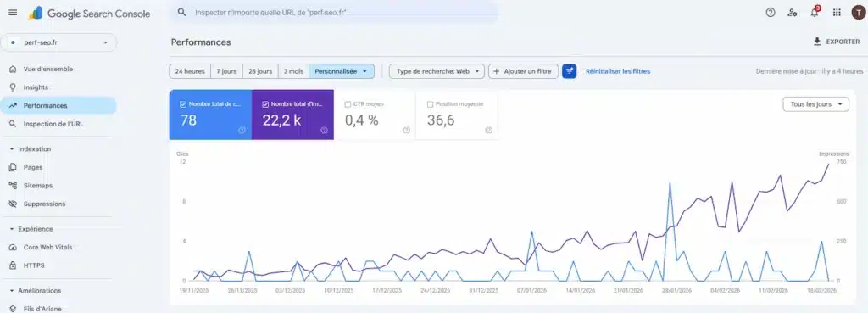
Task: Click the 36,6 average position value
Action: pos(441,120)
